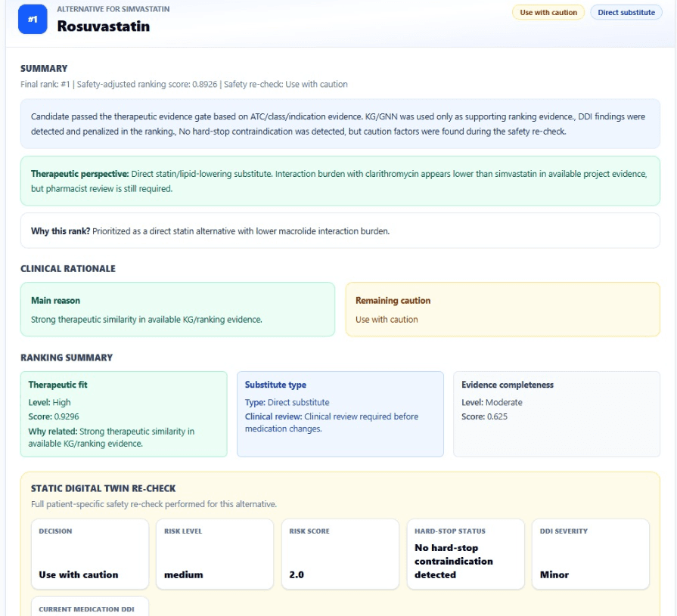Image resolution: width=677 pixels, height=616 pixels.
Task: Select the CURRENT MEDICATION DDI tile
Action: click(x=90, y=606)
